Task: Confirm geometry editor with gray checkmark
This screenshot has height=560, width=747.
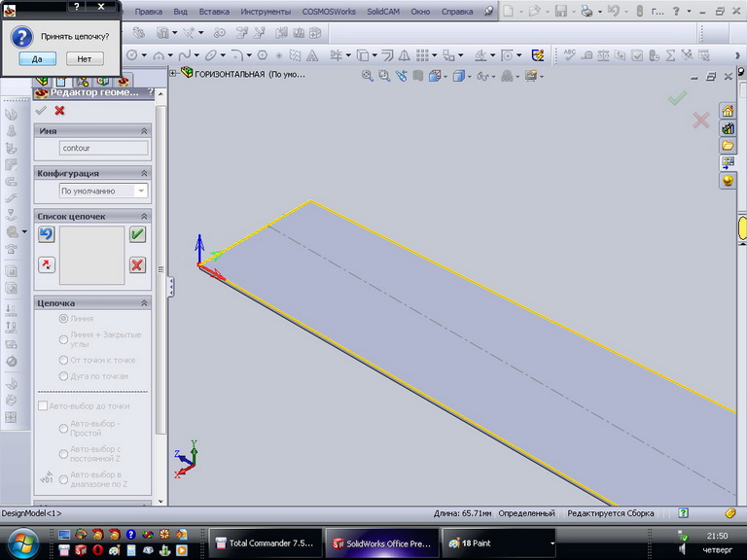Action: 41,111
